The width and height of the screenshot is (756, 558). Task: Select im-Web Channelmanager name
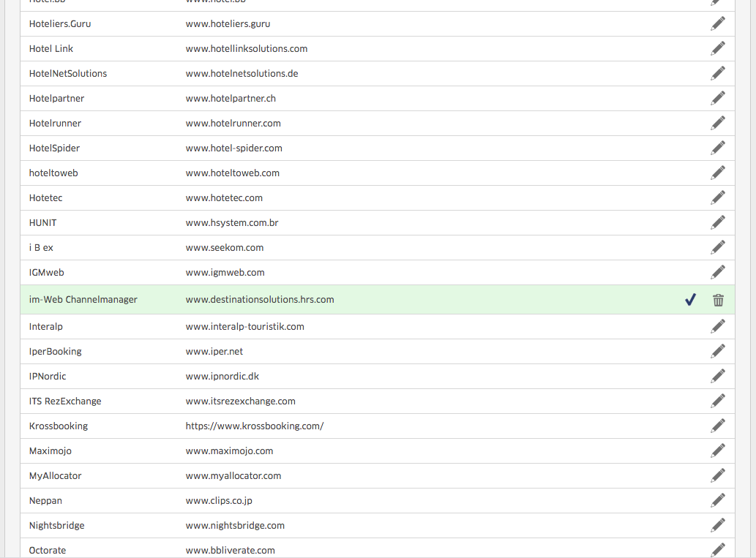pos(83,300)
